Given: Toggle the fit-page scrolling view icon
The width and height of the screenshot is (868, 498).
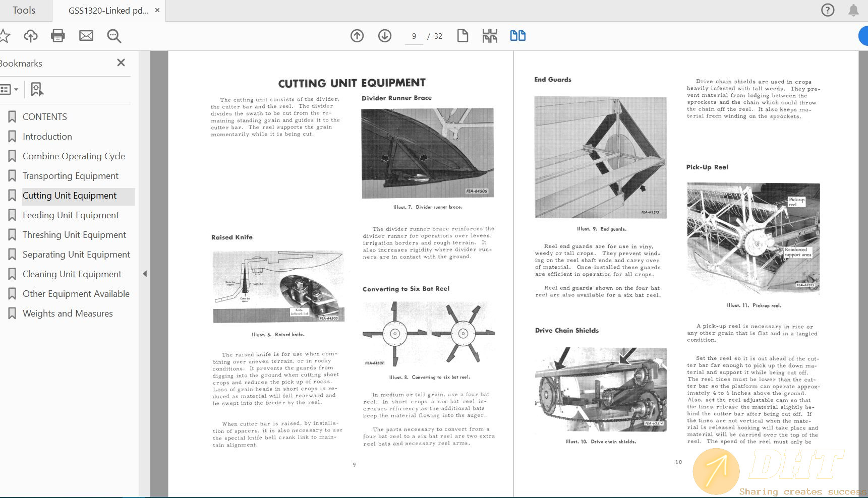Looking at the screenshot, I should pos(489,36).
